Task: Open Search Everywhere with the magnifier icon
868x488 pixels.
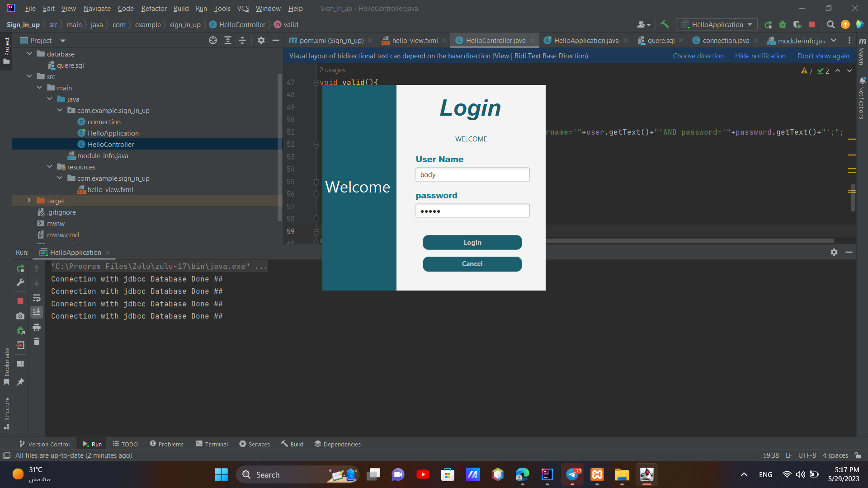Action: point(830,25)
